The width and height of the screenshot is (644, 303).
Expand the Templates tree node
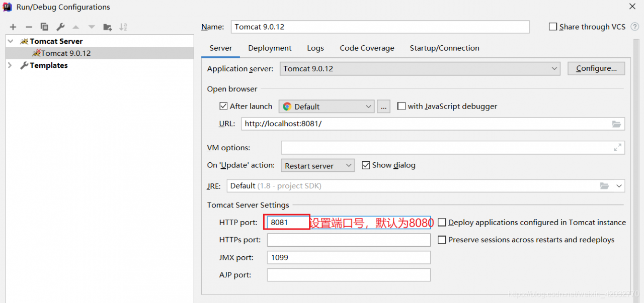(11, 65)
